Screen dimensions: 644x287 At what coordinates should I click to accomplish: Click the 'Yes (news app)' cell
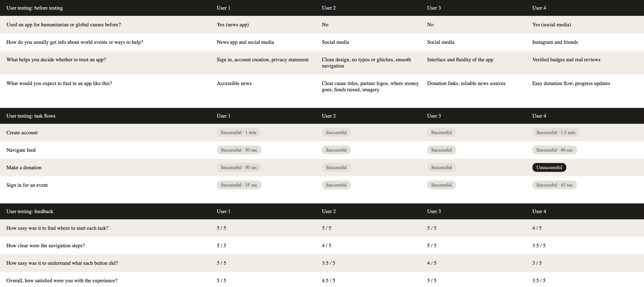(x=233, y=25)
